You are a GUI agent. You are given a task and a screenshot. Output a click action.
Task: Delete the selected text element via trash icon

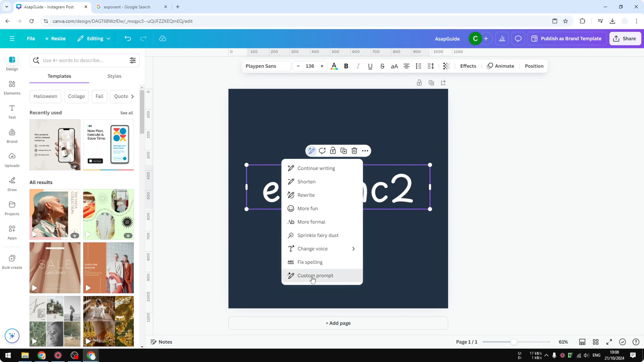(x=354, y=151)
